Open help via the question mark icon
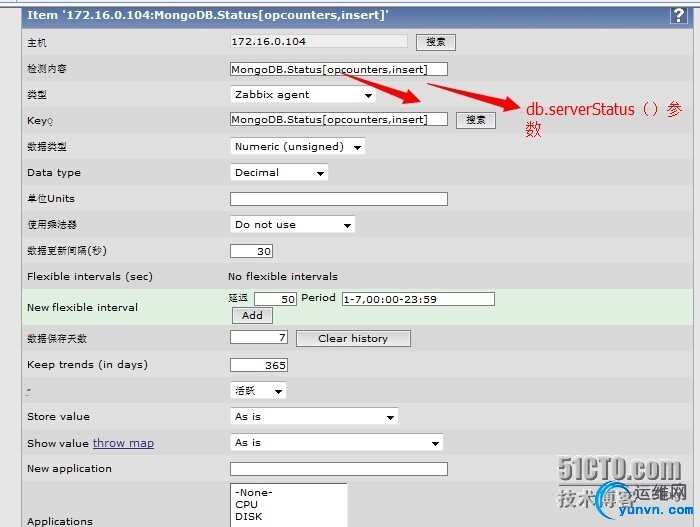 coord(678,16)
